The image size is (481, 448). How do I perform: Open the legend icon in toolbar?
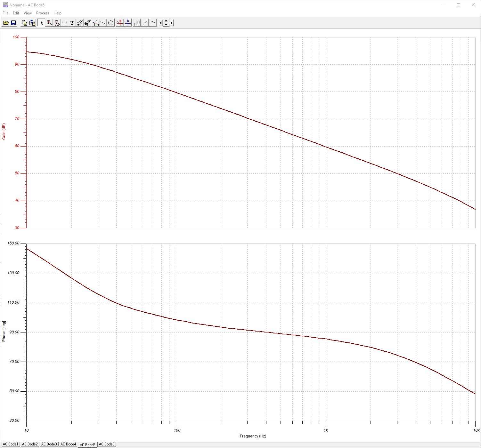95,23
